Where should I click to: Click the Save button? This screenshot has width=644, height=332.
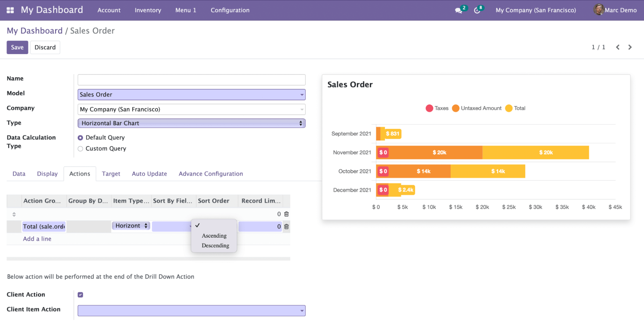pos(17,47)
